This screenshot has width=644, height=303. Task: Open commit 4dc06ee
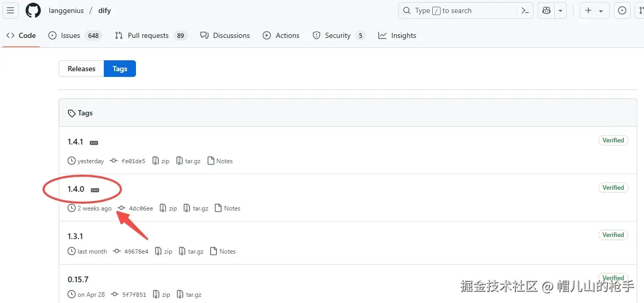[135, 208]
